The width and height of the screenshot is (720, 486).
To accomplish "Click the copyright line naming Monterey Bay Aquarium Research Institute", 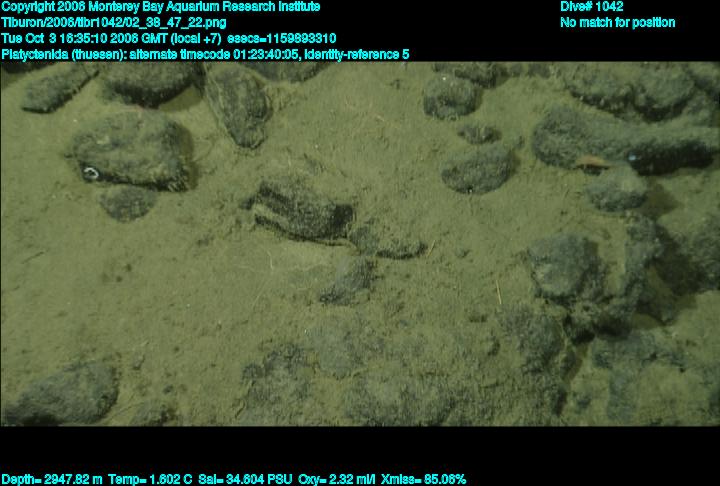I will (x=161, y=7).
